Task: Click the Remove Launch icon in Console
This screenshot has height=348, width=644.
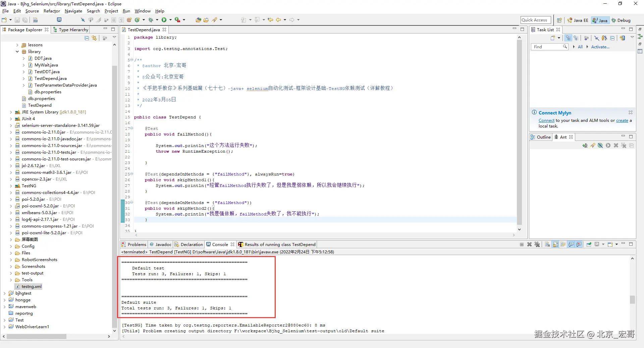Action: coord(529,244)
